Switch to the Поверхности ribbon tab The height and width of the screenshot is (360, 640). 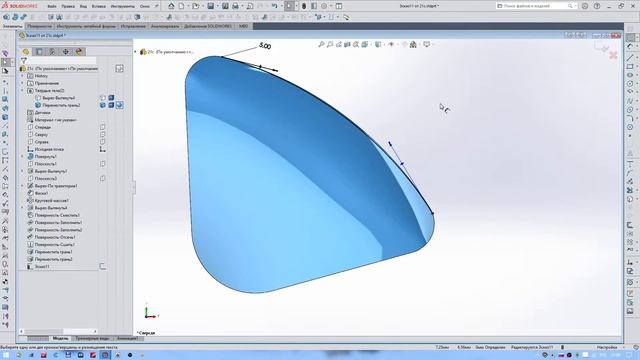coord(40,26)
